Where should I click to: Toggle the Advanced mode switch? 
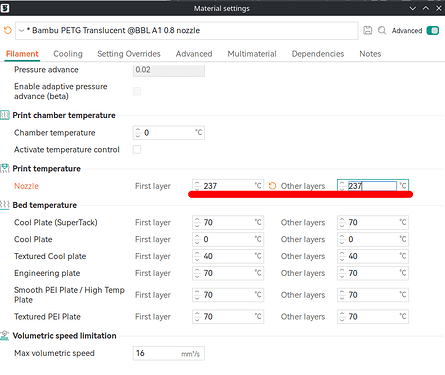pos(433,30)
